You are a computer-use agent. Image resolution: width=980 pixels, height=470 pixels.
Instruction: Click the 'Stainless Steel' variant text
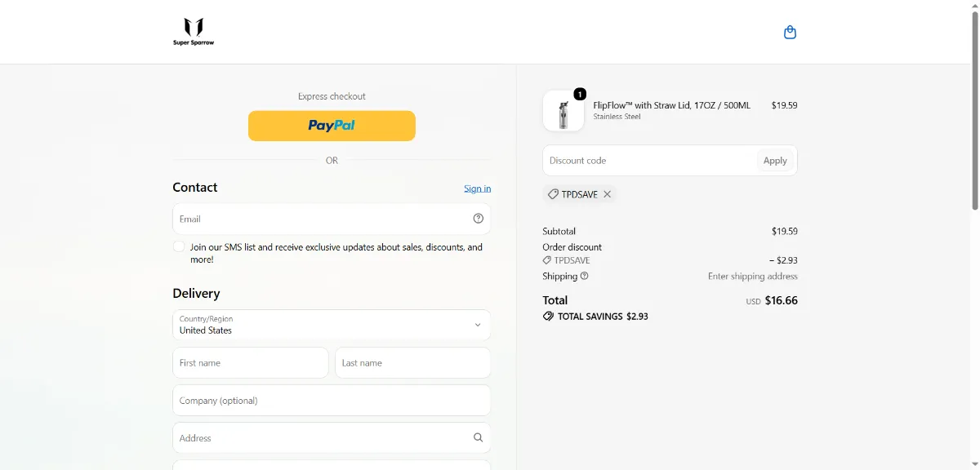click(x=617, y=117)
